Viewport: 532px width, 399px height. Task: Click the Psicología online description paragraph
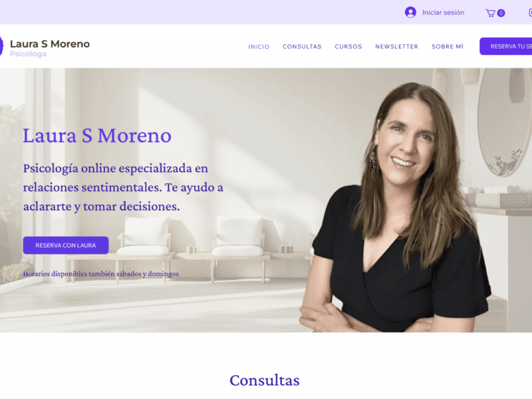(x=123, y=188)
